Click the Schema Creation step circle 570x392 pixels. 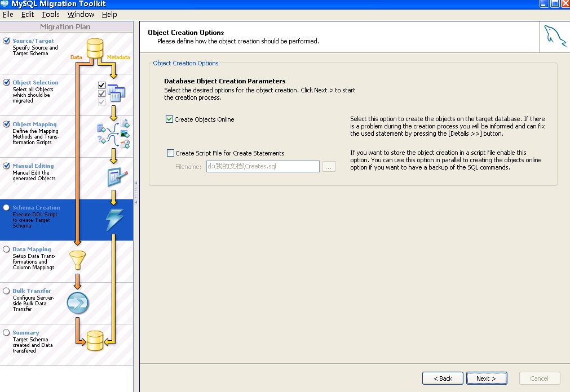(x=6, y=207)
